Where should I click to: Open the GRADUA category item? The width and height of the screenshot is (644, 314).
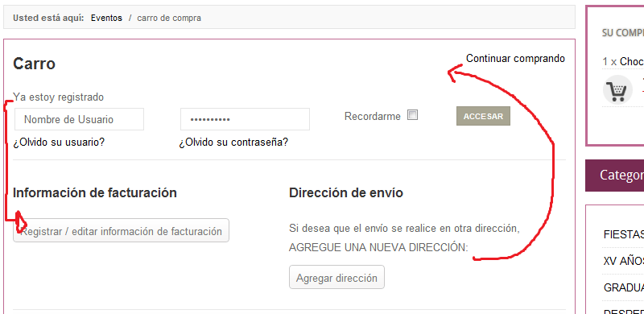pos(623,287)
